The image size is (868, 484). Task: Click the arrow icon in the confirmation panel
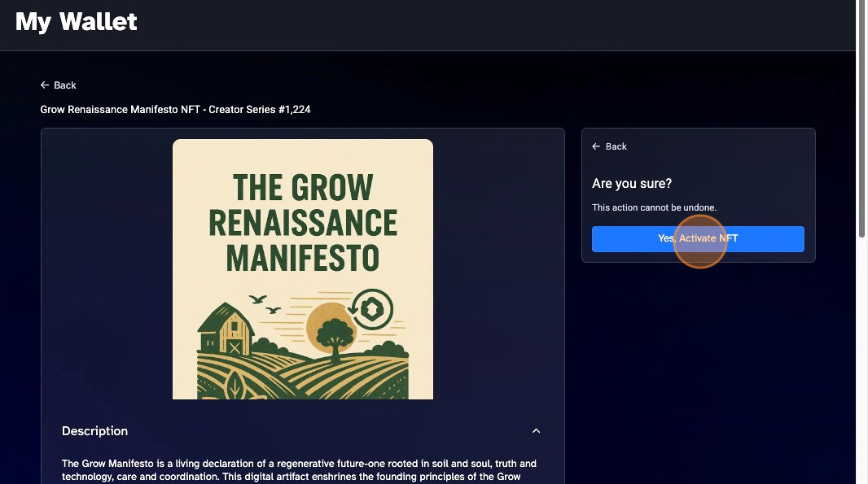pyautogui.click(x=596, y=146)
